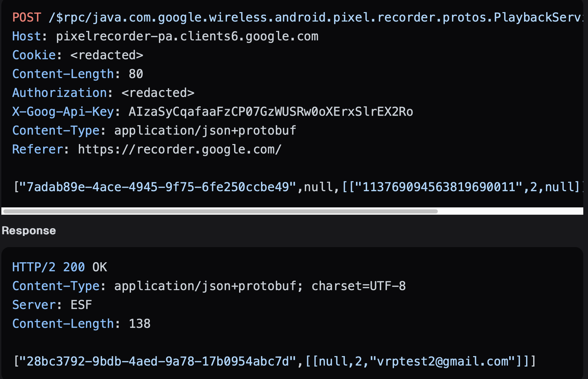The image size is (588, 379).
Task: Click the horizontal scrollbar under the request
Action: pos(220,211)
